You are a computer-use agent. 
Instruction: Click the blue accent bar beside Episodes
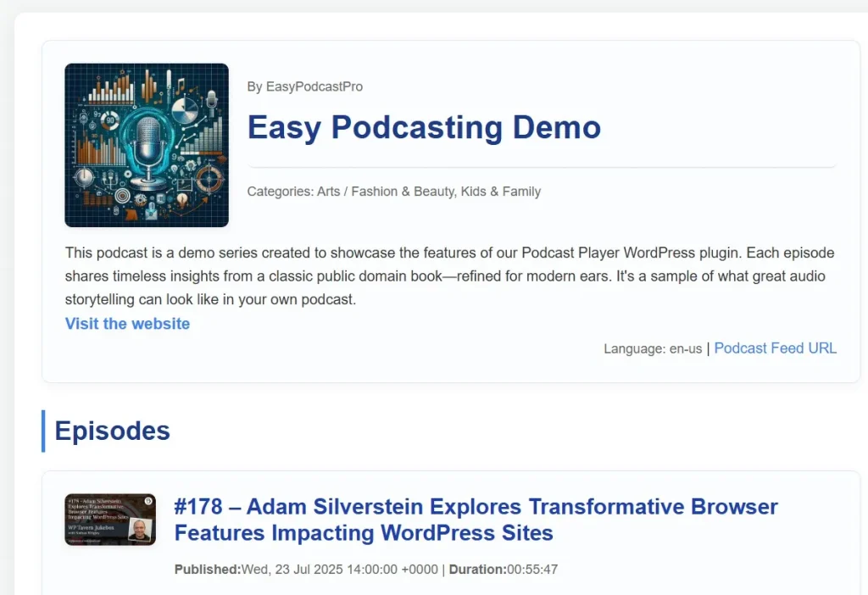click(43, 431)
